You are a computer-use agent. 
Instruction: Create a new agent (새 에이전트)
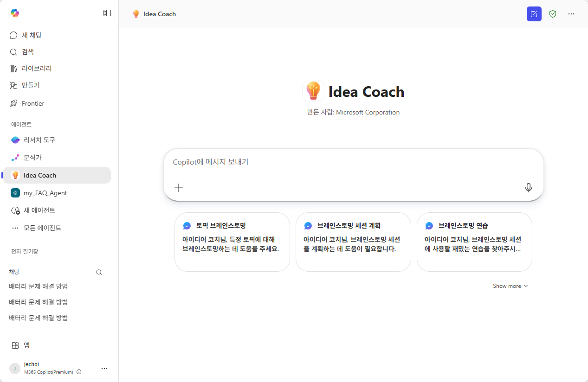coord(57,210)
